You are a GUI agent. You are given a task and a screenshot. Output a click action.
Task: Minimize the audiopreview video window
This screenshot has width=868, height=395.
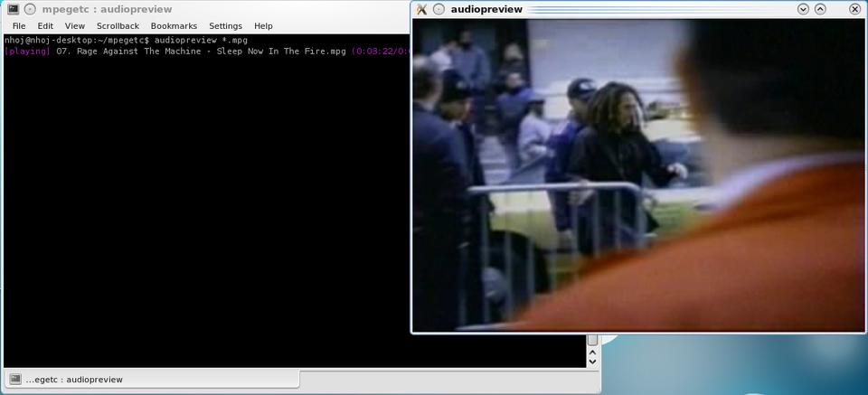coord(803,9)
